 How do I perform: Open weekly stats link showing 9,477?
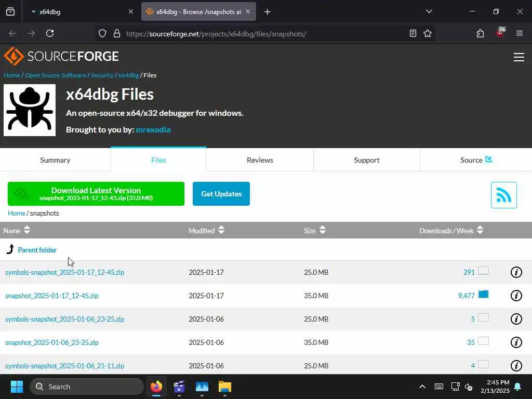[x=467, y=296]
